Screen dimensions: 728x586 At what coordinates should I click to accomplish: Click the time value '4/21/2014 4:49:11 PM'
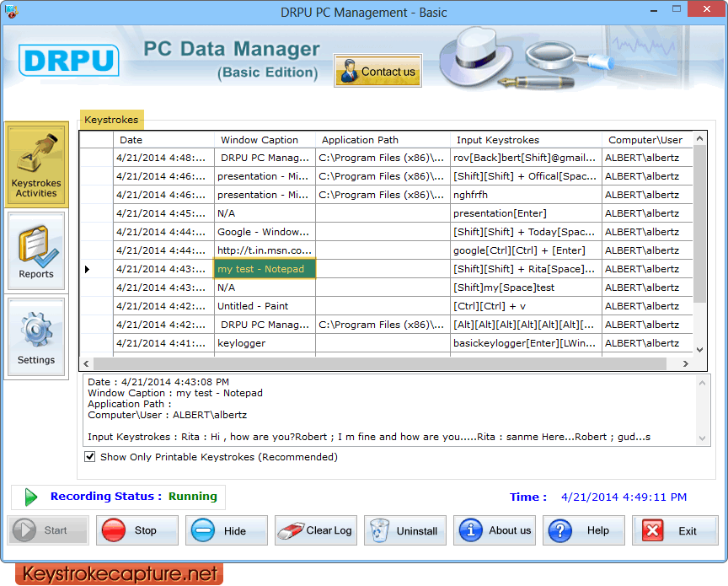[x=624, y=497]
